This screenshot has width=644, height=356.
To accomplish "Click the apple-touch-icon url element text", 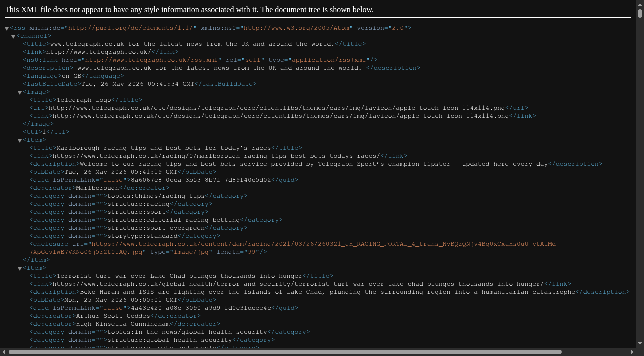I will click(277, 108).
